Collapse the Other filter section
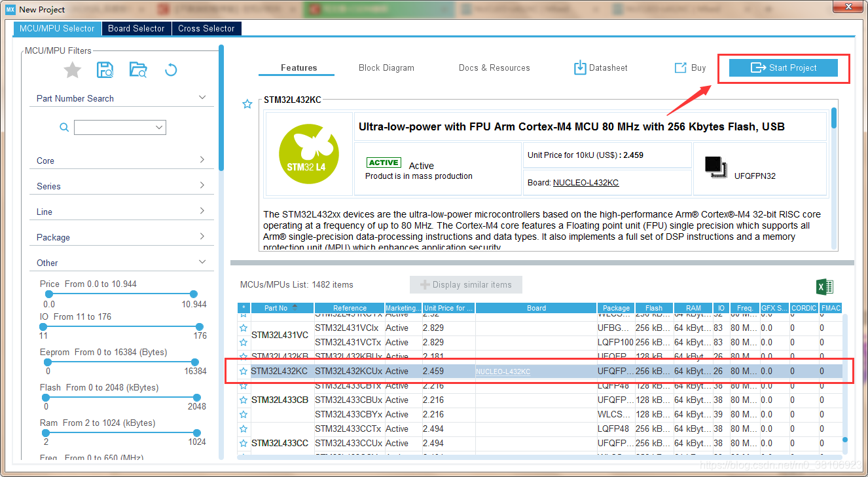 (x=202, y=262)
